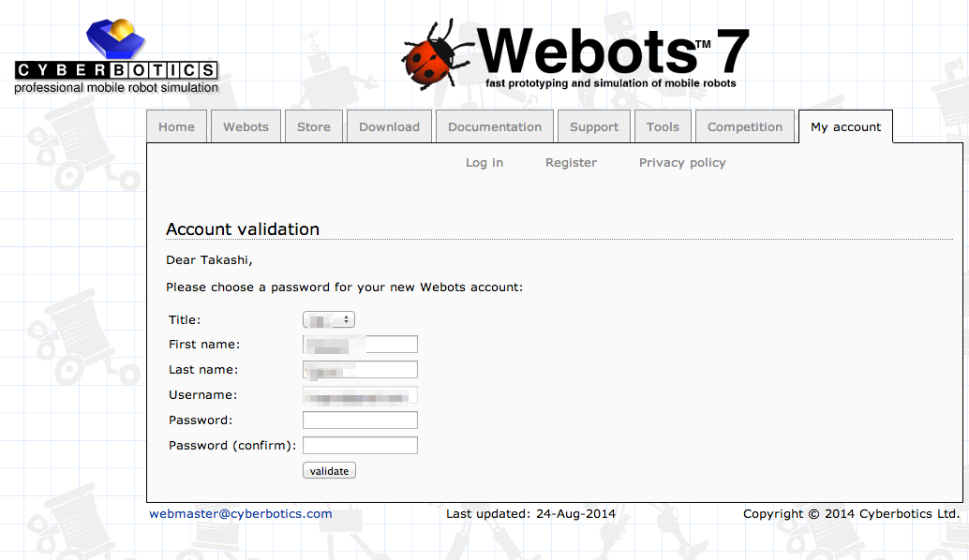This screenshot has width=969, height=560.
Task: Submit with the validate button
Action: (329, 470)
